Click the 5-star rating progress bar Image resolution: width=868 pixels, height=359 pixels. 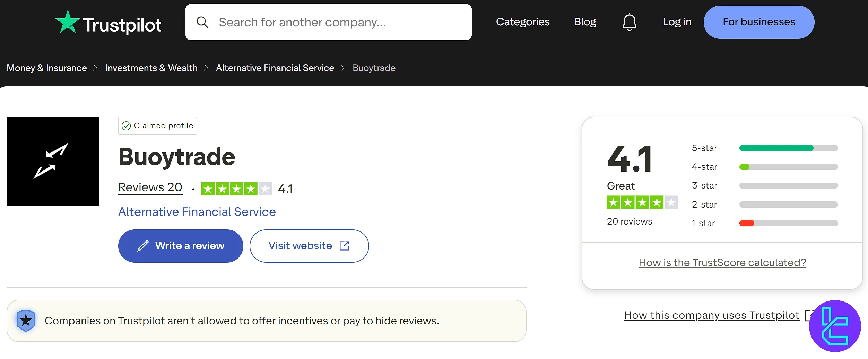788,148
